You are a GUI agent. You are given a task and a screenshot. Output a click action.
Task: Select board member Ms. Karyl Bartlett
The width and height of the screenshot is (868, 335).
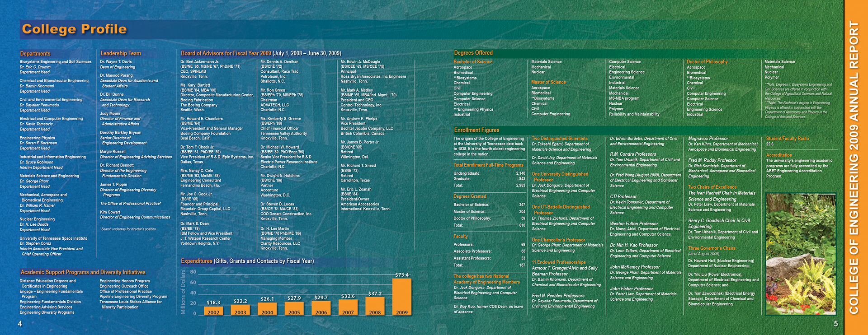pos(195,85)
